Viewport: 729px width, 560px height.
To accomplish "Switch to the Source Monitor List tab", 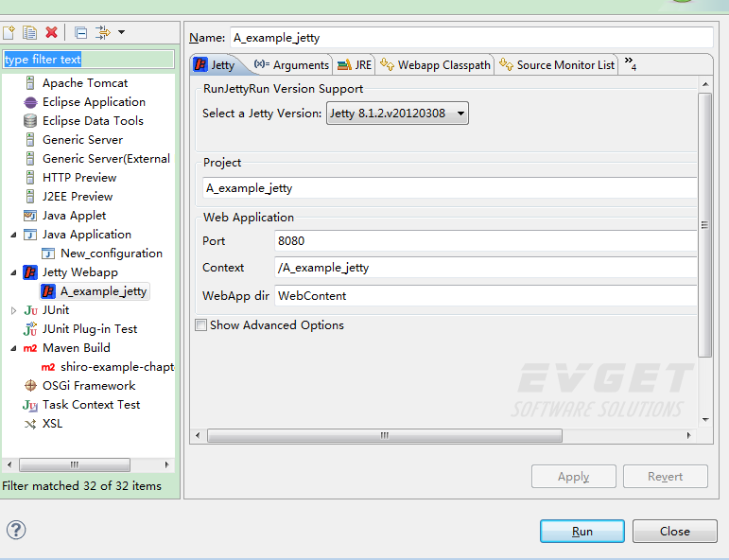I will 557,64.
